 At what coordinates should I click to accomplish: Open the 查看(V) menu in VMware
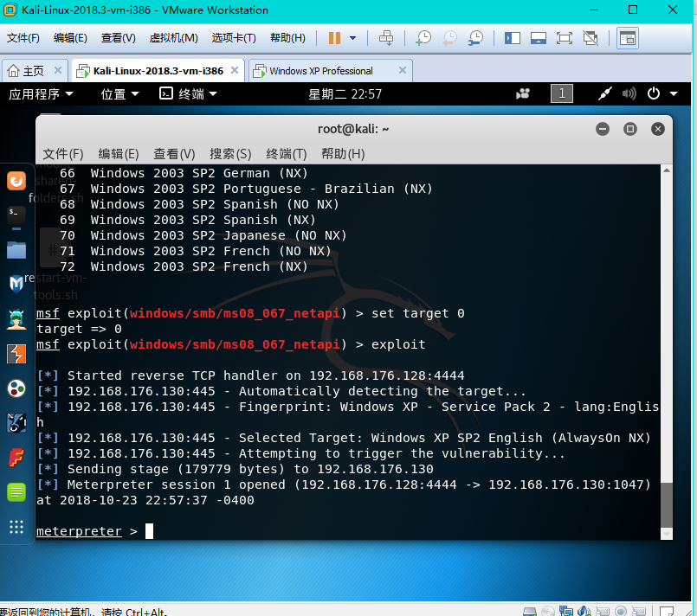tap(119, 38)
